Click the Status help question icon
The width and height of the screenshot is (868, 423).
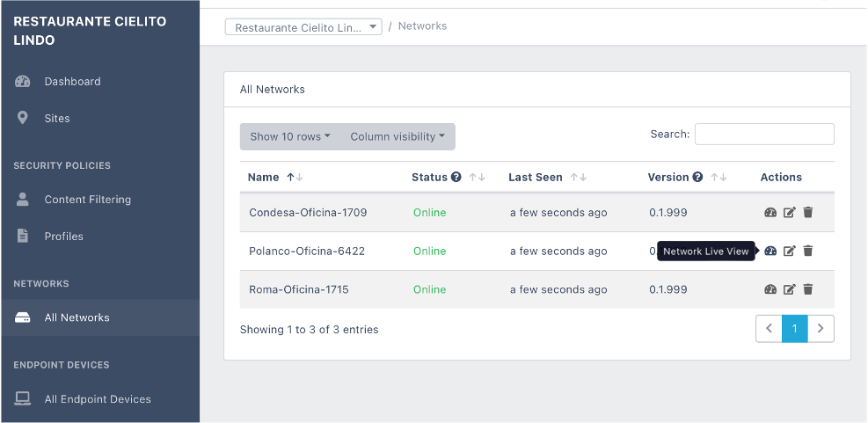point(456,177)
